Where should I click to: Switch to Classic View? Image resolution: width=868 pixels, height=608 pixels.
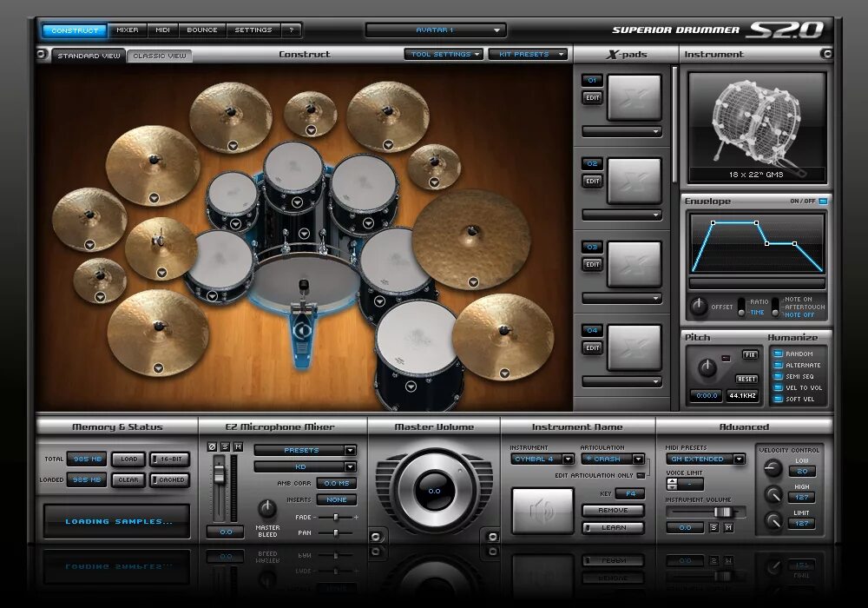[x=160, y=56]
